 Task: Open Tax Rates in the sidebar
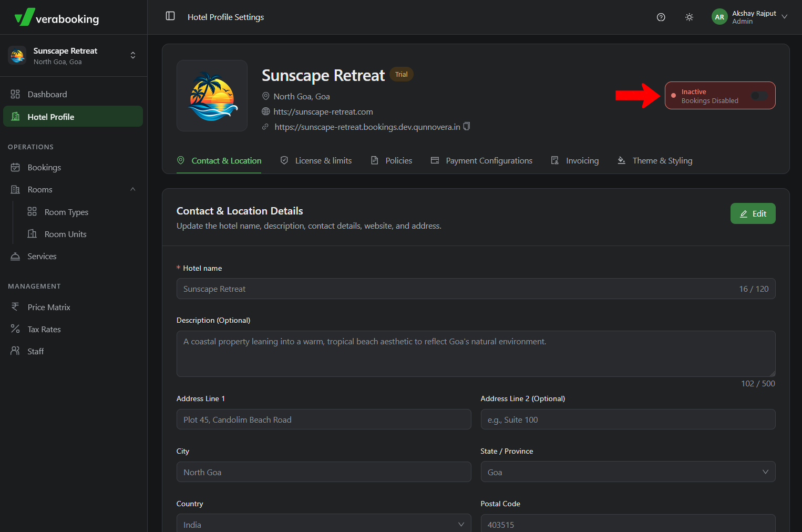click(x=73, y=329)
